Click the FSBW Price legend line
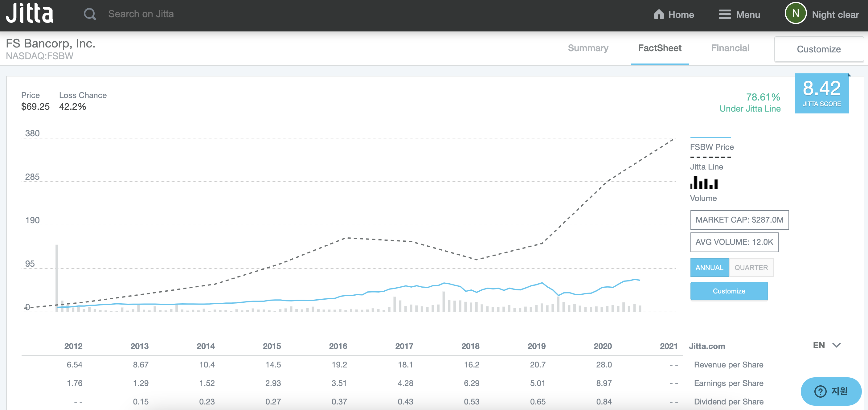 [x=710, y=137]
